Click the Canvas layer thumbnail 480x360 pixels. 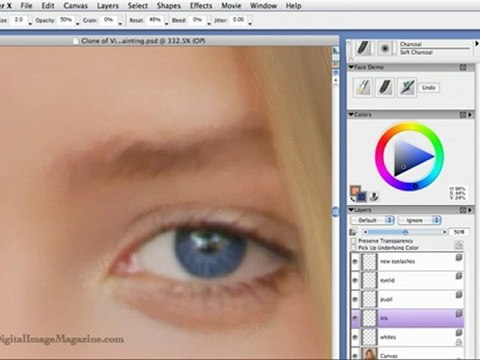pyautogui.click(x=370, y=354)
